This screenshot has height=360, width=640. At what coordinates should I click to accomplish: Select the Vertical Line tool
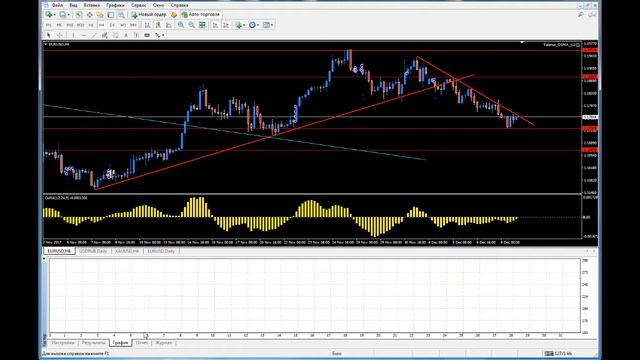73,35
